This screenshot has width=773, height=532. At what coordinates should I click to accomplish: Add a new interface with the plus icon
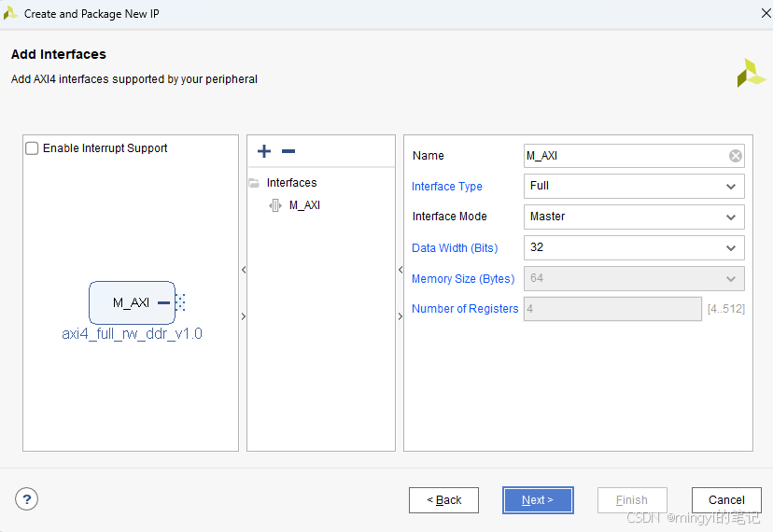point(264,151)
